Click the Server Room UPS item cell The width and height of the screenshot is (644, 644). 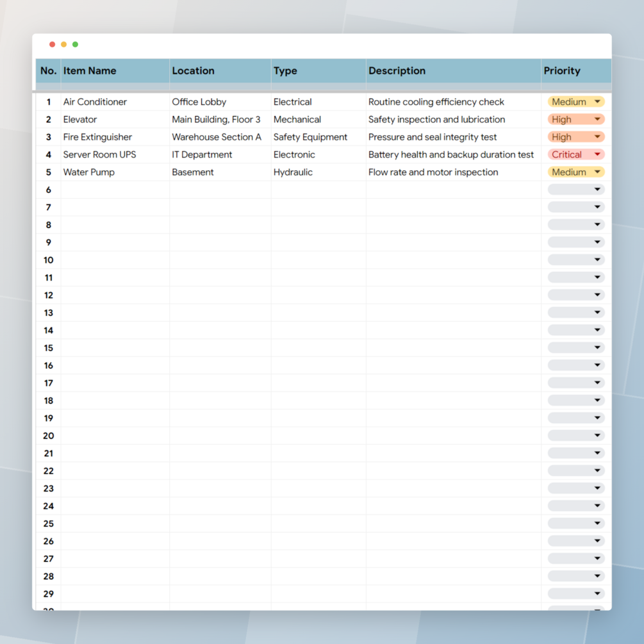tap(115, 154)
